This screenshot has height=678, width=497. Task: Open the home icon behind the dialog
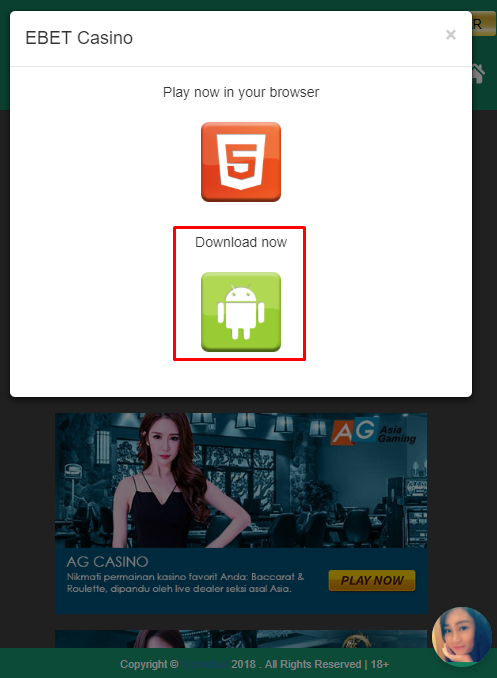[478, 73]
